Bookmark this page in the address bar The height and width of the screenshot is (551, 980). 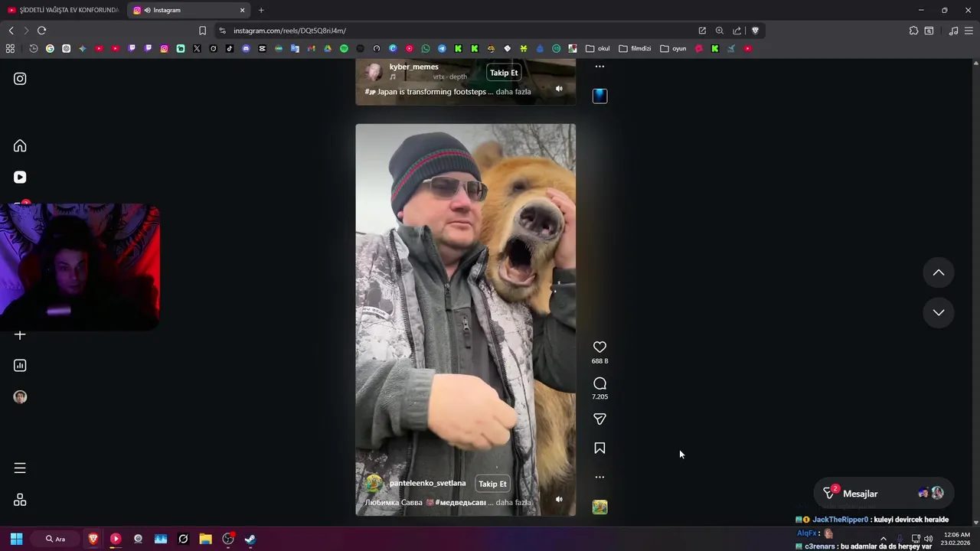pyautogui.click(x=202, y=31)
